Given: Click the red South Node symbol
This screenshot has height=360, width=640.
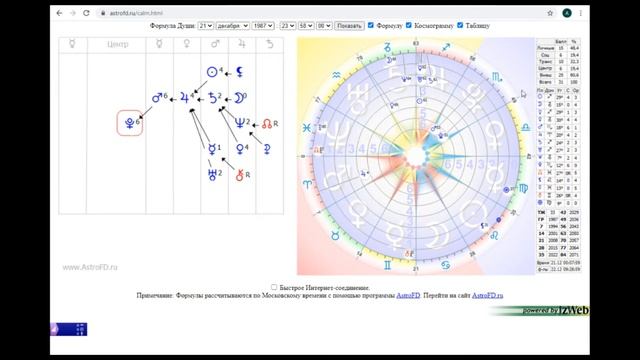Looking at the screenshot, I should click(x=240, y=175).
